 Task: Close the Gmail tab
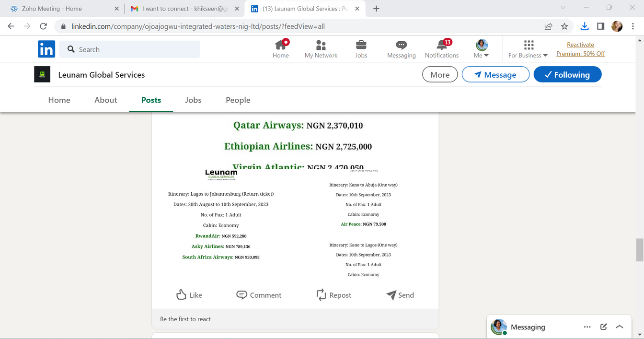pyautogui.click(x=237, y=9)
